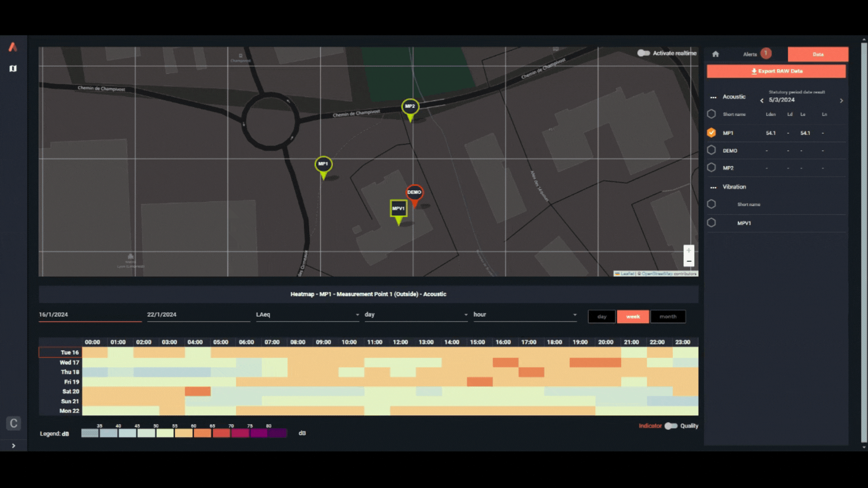The width and height of the screenshot is (868, 488).
Task: Select the MPV1 square map marker
Action: (x=398, y=209)
